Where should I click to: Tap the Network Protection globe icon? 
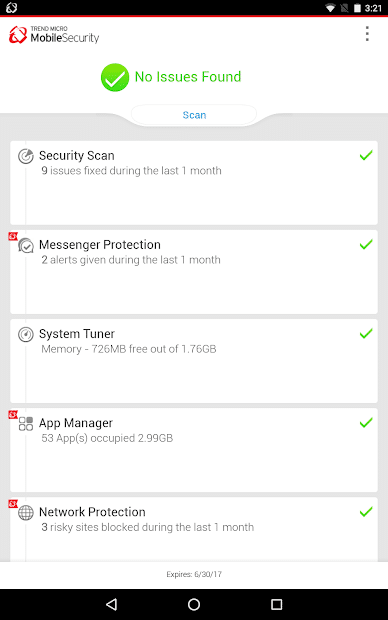click(26, 513)
